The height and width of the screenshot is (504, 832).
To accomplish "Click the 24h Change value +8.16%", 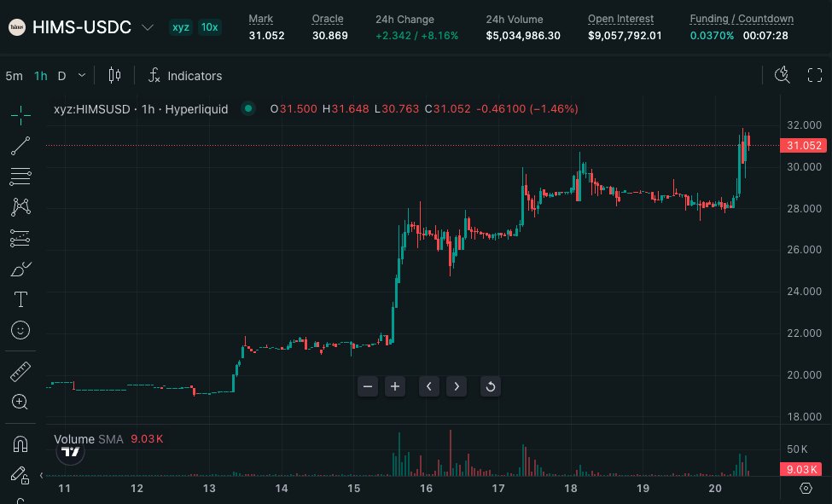I will click(x=439, y=36).
